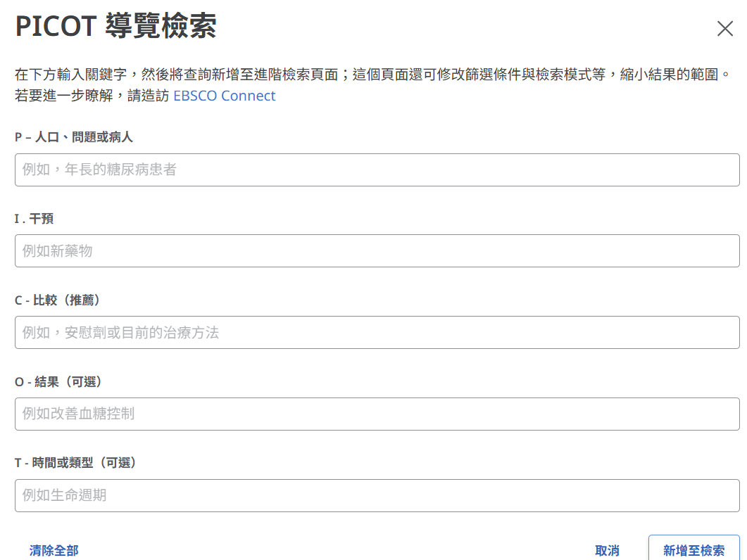Image resolution: width=747 pixels, height=560 pixels.
Task: Select the T 時間或類型（可選）input box
Action: tap(373, 495)
